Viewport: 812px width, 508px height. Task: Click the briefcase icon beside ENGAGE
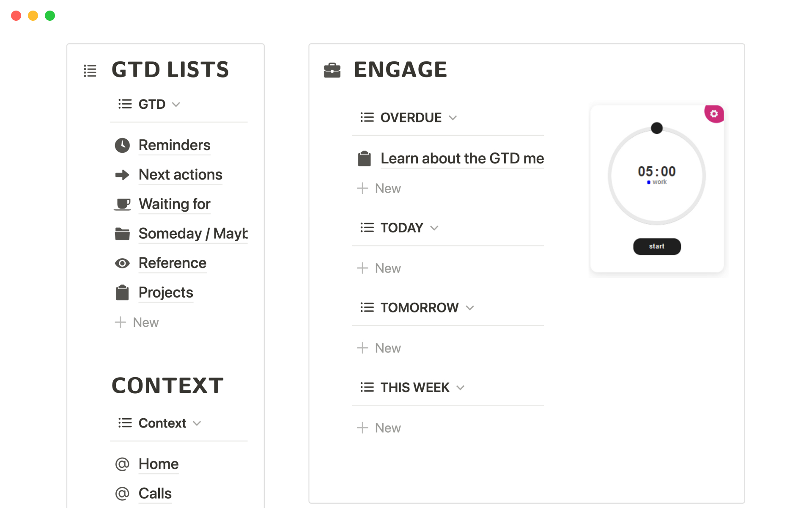click(332, 70)
